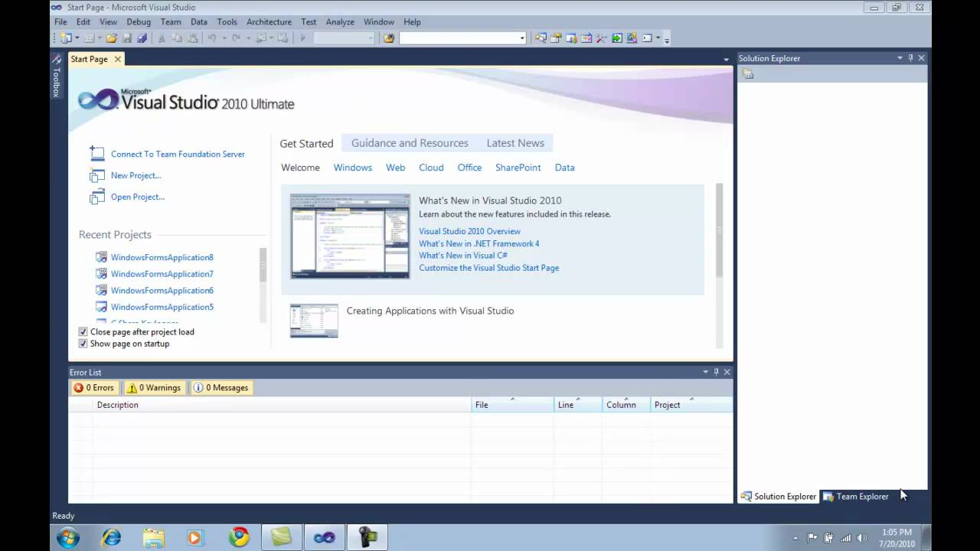Click Customize the Visual Studio Start Page

point(488,268)
